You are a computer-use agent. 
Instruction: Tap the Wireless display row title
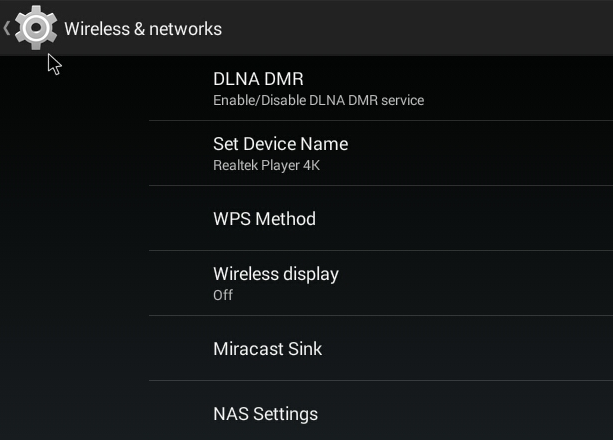[276, 274]
